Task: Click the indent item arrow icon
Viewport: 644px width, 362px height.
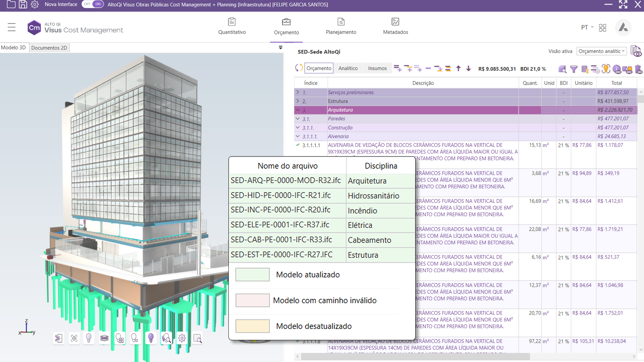Action: click(x=438, y=68)
